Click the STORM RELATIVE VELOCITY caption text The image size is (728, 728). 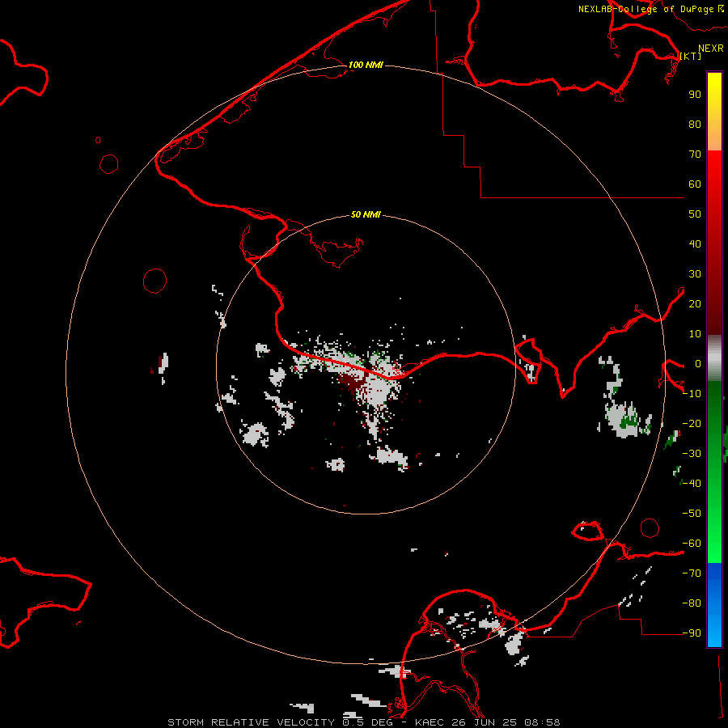(x=251, y=722)
